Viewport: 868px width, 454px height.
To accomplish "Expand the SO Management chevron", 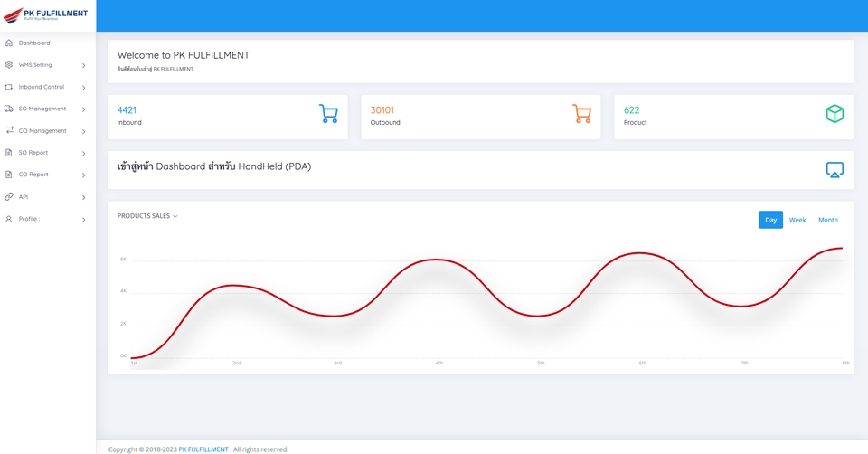I will tap(83, 109).
